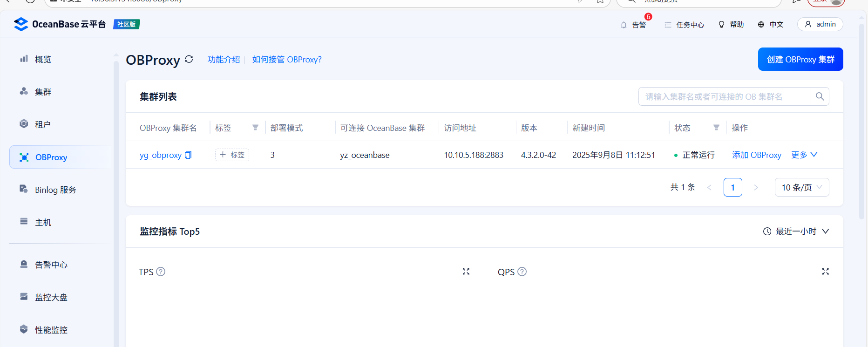Click the 性能监控 sidebar icon
Image resolution: width=868 pixels, height=347 pixels.
(x=24, y=329)
